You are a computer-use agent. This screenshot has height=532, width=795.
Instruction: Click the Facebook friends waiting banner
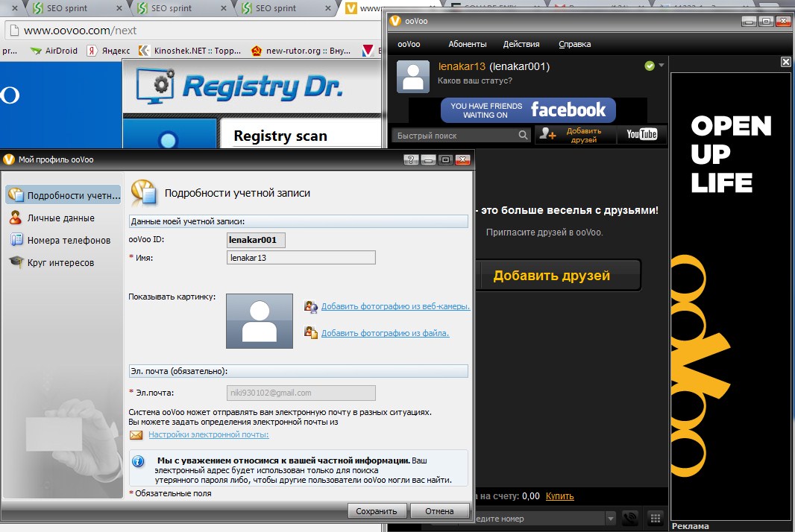point(528,110)
